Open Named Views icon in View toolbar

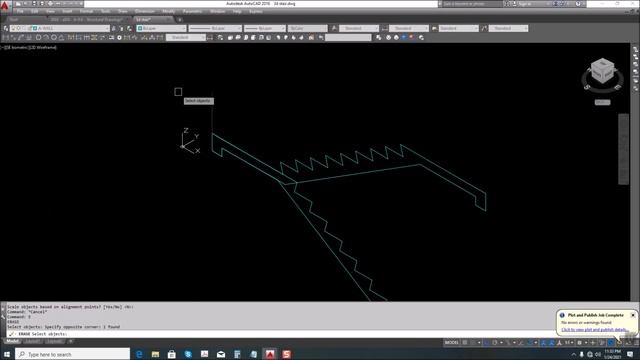tap(220, 38)
